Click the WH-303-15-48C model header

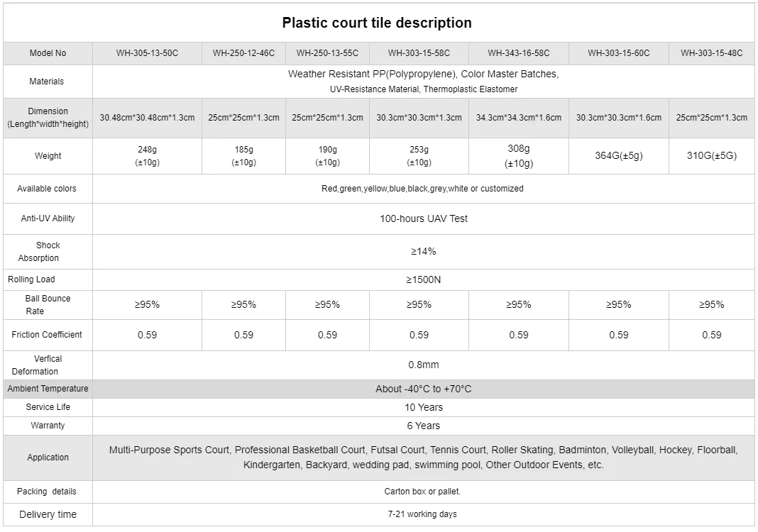[711, 53]
